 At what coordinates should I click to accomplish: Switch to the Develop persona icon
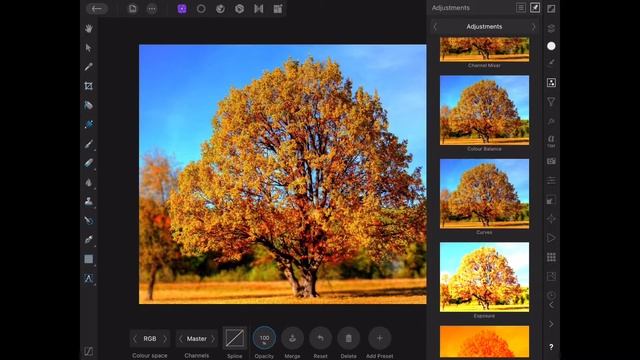point(240,9)
